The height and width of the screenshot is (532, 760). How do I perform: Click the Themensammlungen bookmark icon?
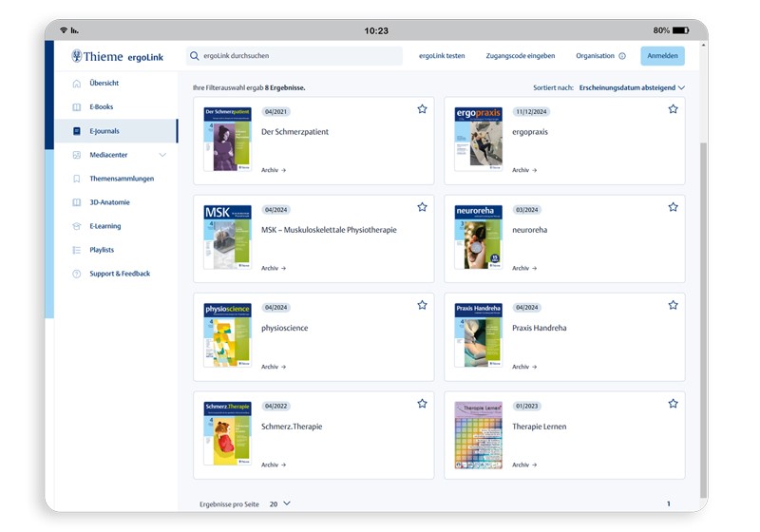77,179
